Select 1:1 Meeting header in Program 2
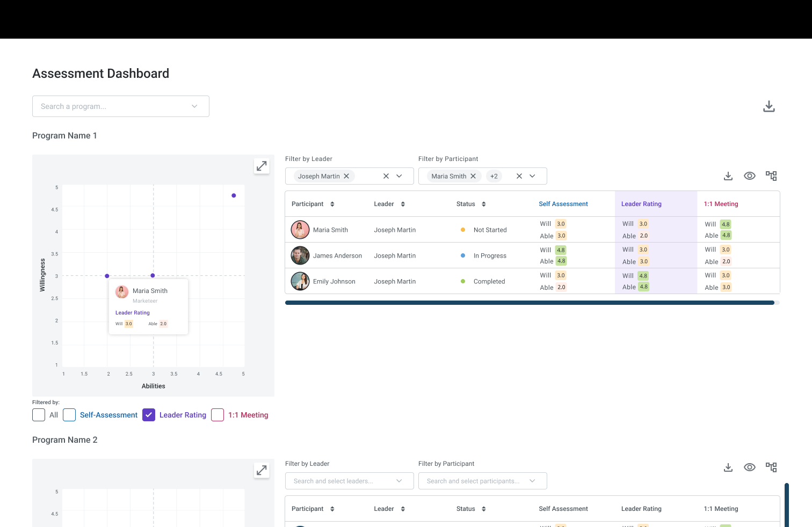 pos(721,509)
